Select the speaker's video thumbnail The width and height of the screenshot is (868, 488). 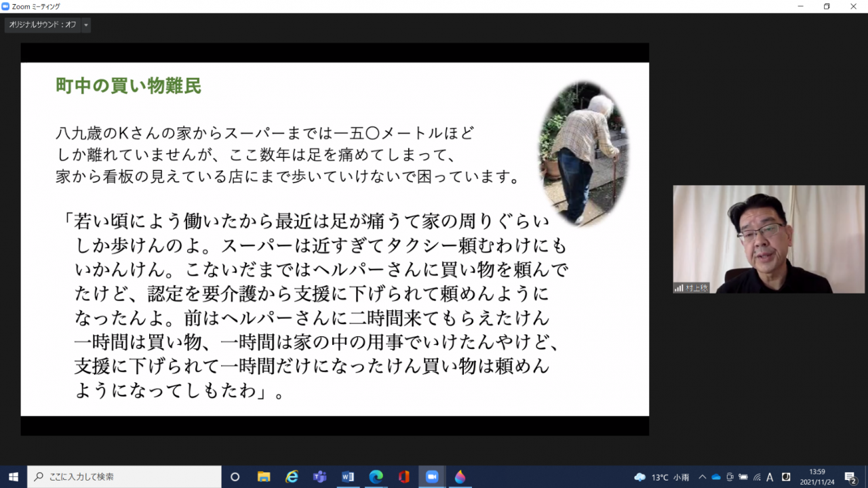(x=768, y=239)
